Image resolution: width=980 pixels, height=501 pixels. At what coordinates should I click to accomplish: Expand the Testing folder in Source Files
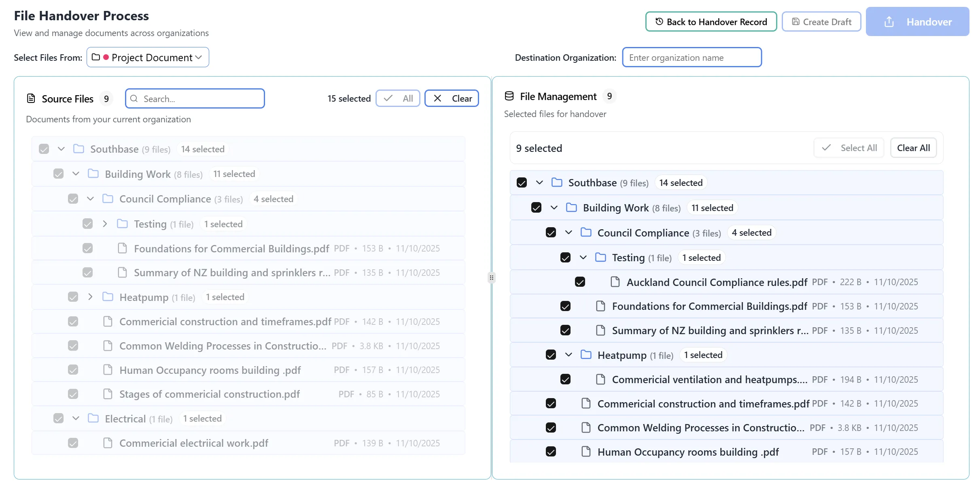(x=104, y=223)
